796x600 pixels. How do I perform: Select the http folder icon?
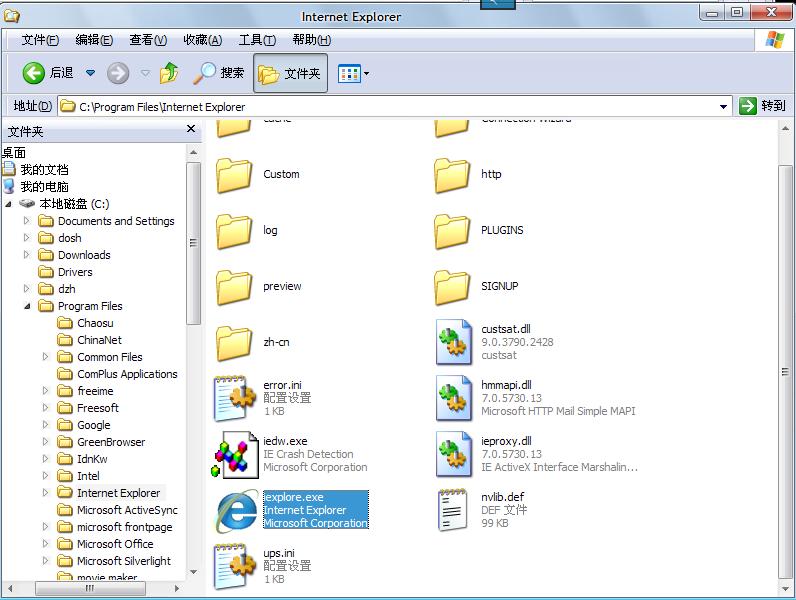452,175
